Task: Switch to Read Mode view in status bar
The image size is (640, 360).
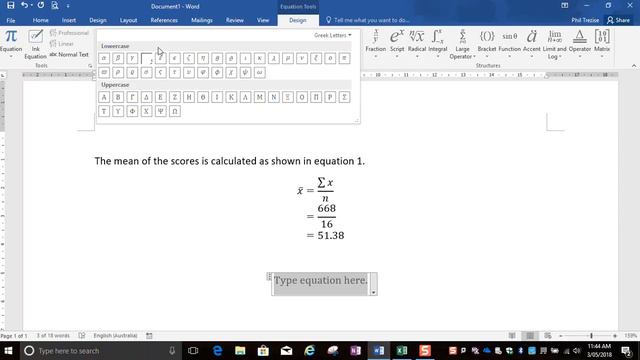Action: (x=512, y=336)
